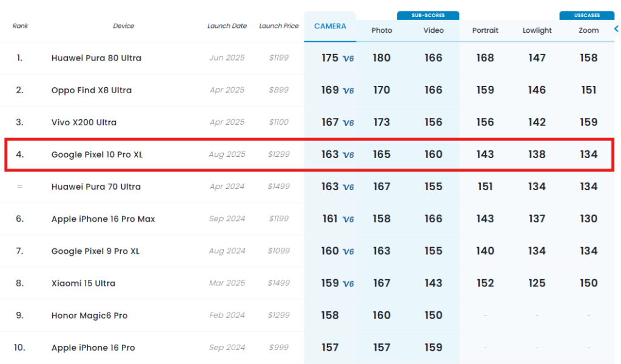The height and width of the screenshot is (364, 621).
Task: Click launch price $999
Action: click(279, 348)
